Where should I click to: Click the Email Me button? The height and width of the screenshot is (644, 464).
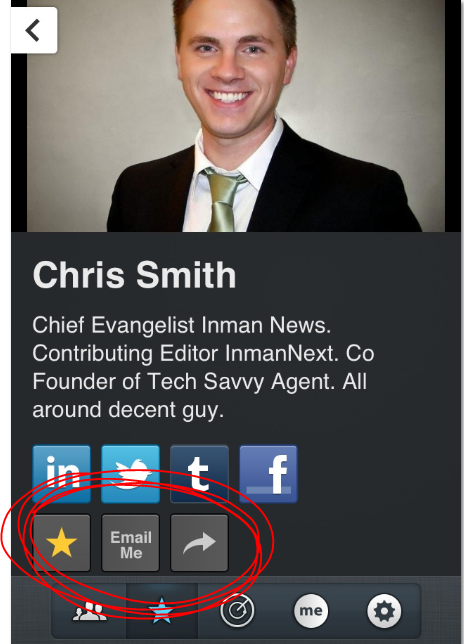131,543
